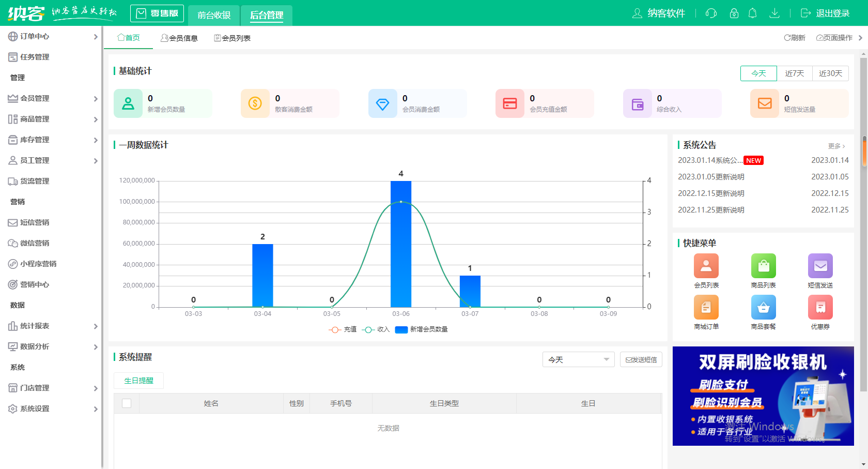Click the download icon in top bar
Viewport: 868px width, 469px height.
pos(774,13)
